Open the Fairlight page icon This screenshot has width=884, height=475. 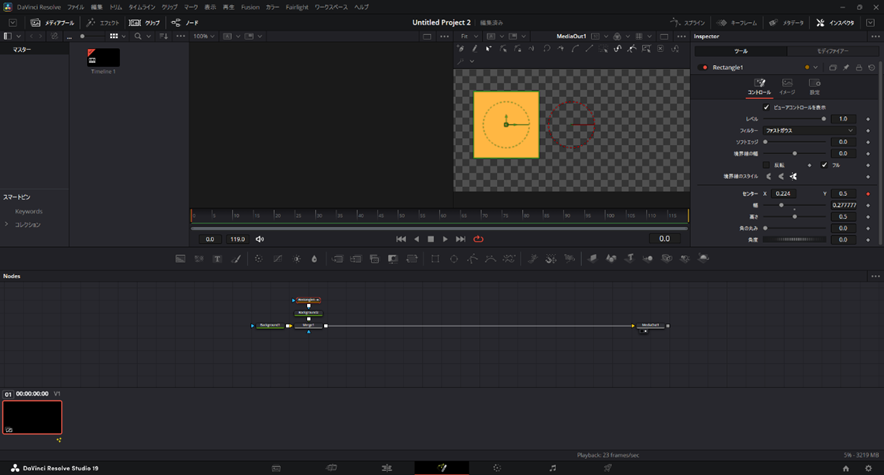[x=552, y=467]
